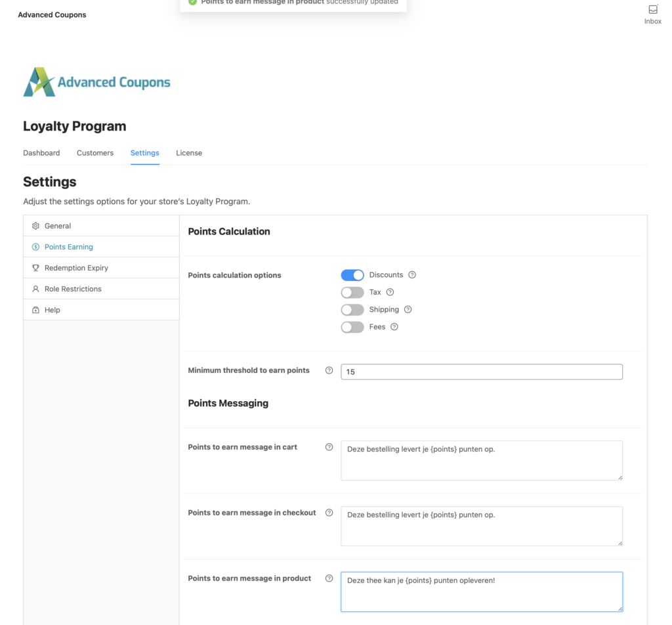Click help icon next to Shipping
Image resolution: width=672 pixels, height=625 pixels.
tap(408, 309)
